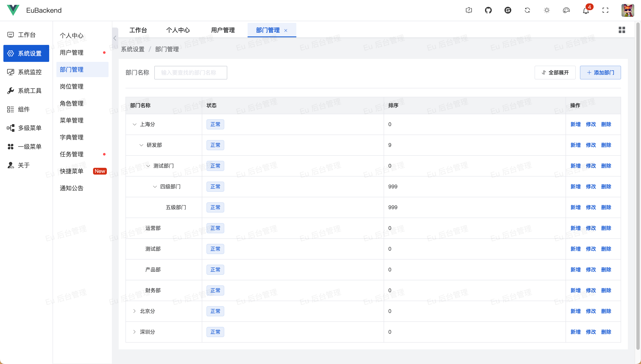
Task: Collapse the submenu panel arrow
Action: 115,38
